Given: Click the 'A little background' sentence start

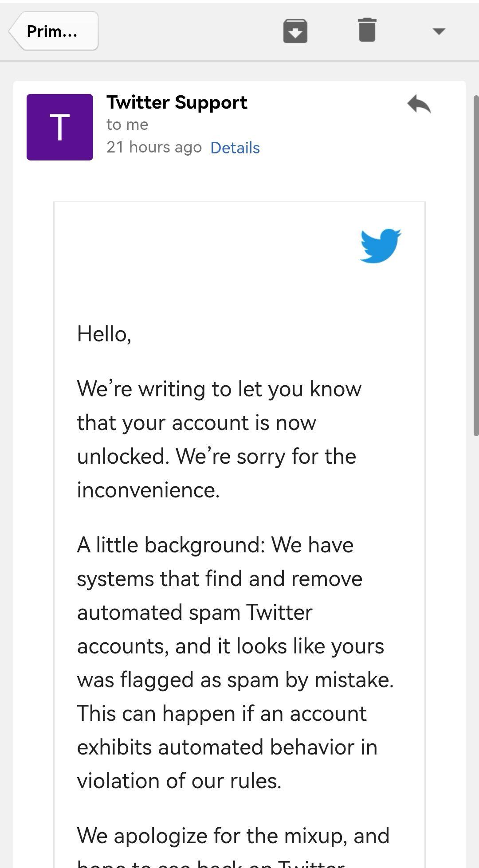Looking at the screenshot, I should tap(171, 545).
